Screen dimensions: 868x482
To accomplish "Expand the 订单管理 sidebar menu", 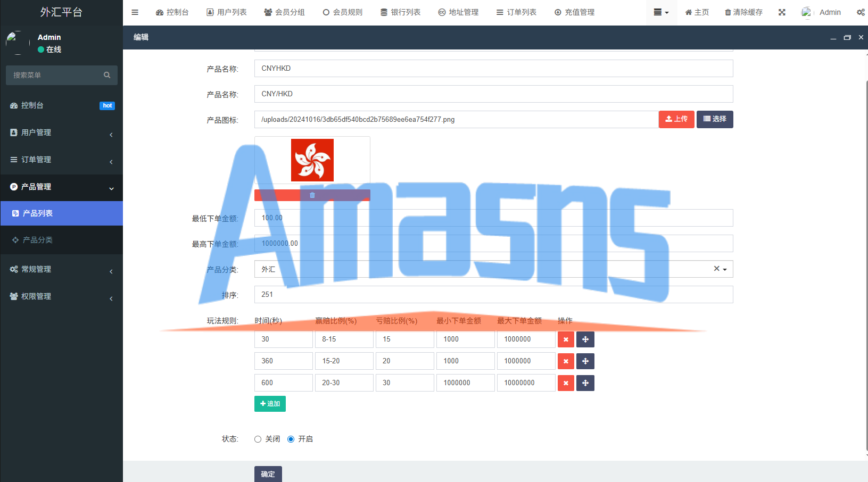I will (x=62, y=160).
